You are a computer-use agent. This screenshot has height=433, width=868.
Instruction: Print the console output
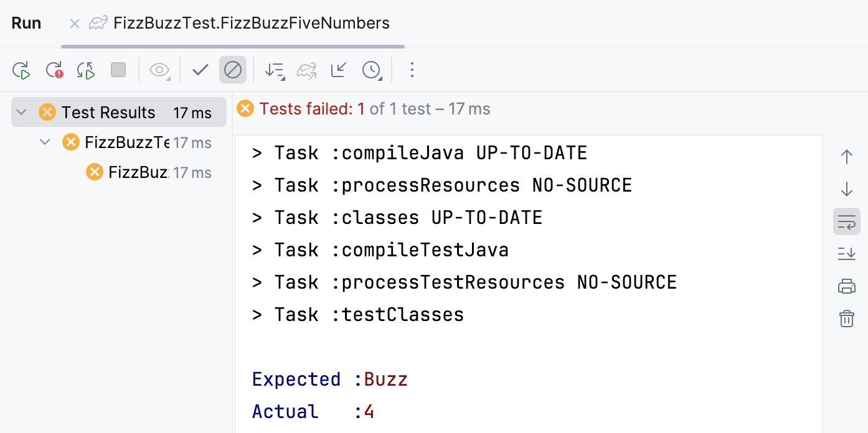click(846, 286)
